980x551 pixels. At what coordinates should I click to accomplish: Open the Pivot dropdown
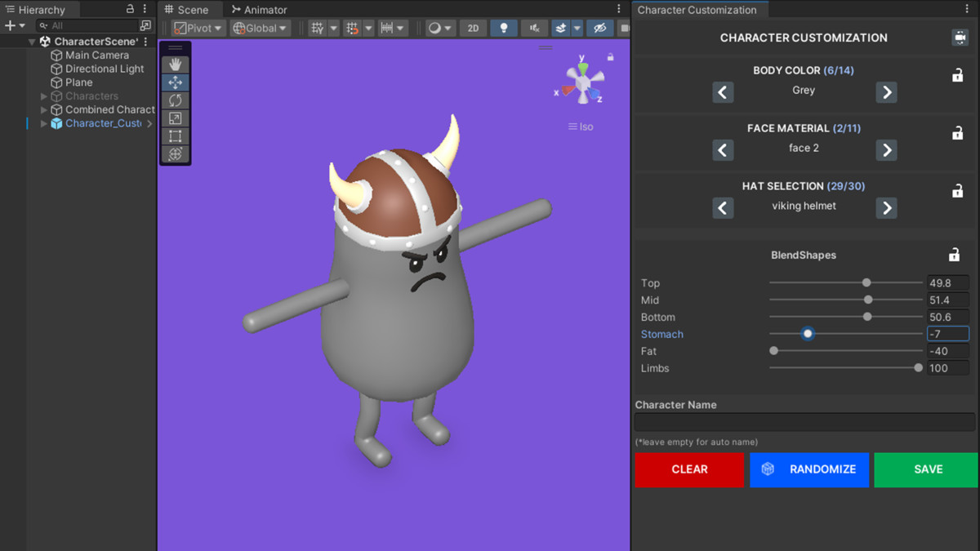point(196,27)
